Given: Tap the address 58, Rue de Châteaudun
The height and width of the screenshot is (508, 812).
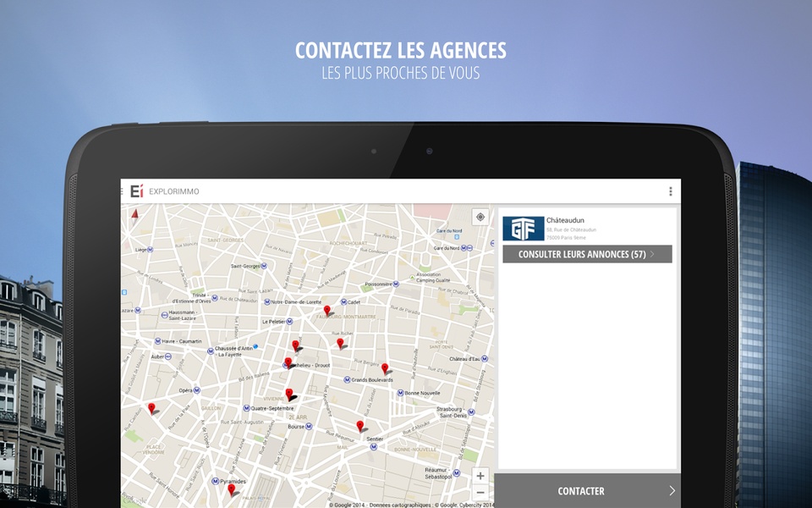Looking at the screenshot, I should coord(571,229).
